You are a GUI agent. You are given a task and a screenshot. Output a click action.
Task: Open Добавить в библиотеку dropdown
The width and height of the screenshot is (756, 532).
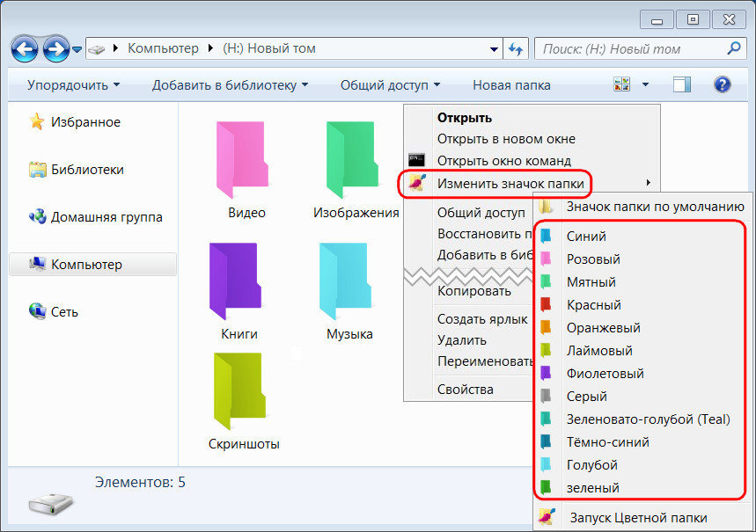tap(230, 85)
